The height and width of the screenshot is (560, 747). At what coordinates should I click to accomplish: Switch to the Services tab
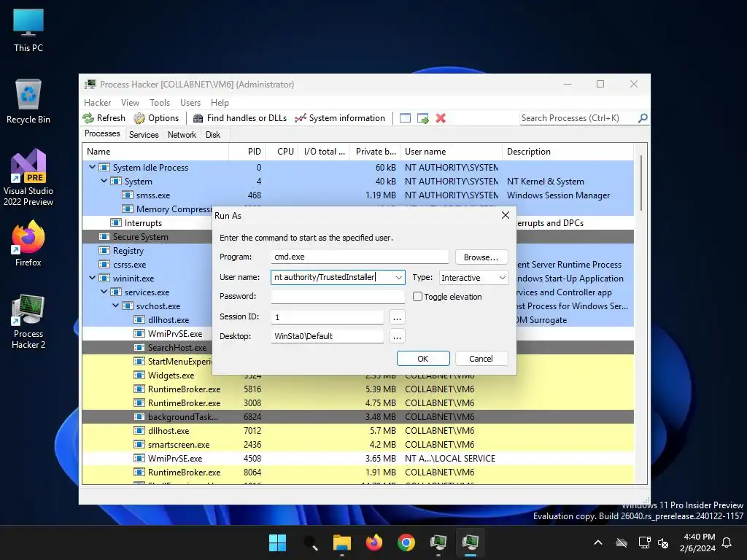[144, 135]
